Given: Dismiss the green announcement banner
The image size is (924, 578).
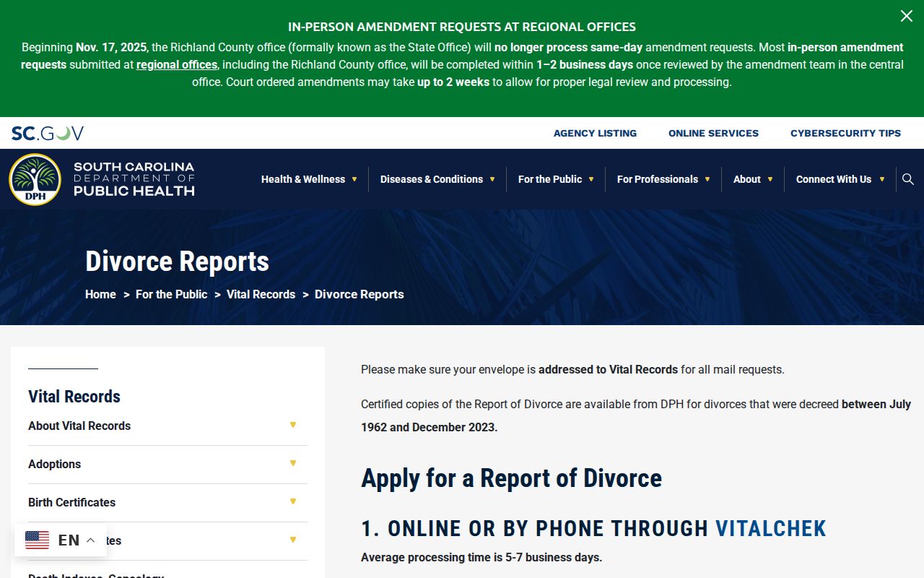Looking at the screenshot, I should coord(906,16).
